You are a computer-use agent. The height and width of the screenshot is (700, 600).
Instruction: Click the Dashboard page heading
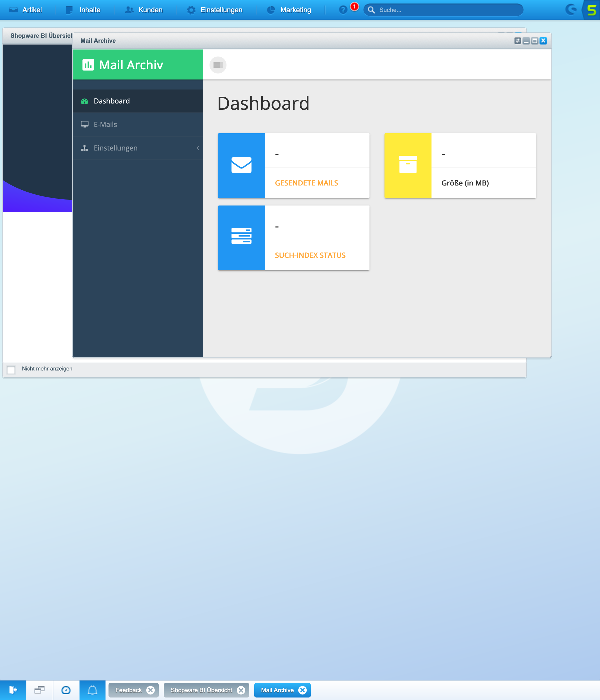[263, 103]
